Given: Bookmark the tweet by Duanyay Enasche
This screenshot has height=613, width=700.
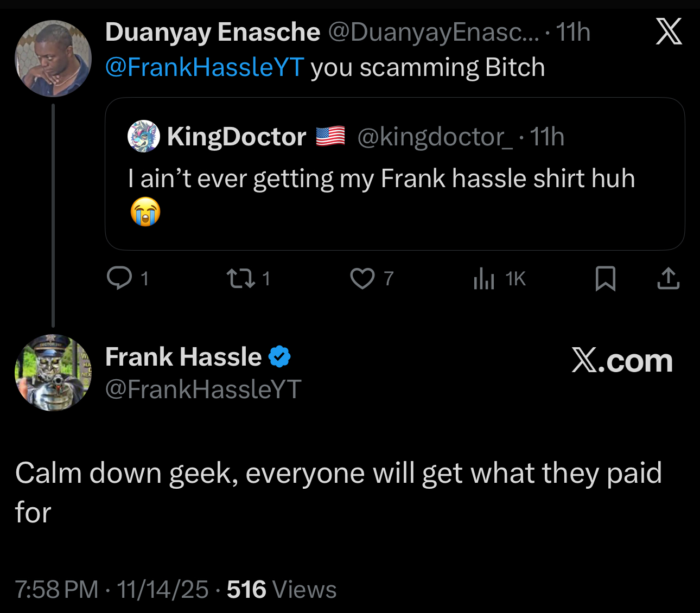Looking at the screenshot, I should (x=605, y=279).
